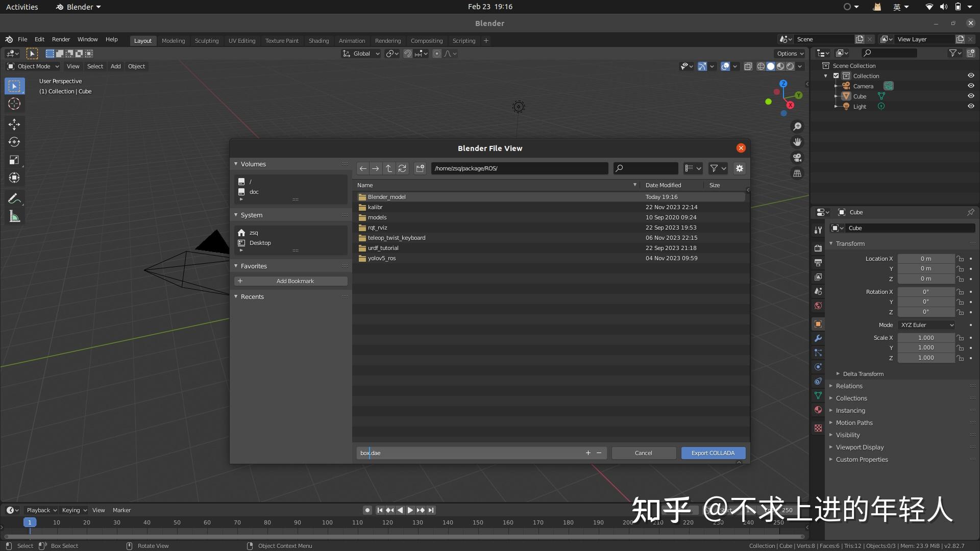Select the Move tool in the toolbar
The height and width of the screenshot is (551, 980).
14,124
